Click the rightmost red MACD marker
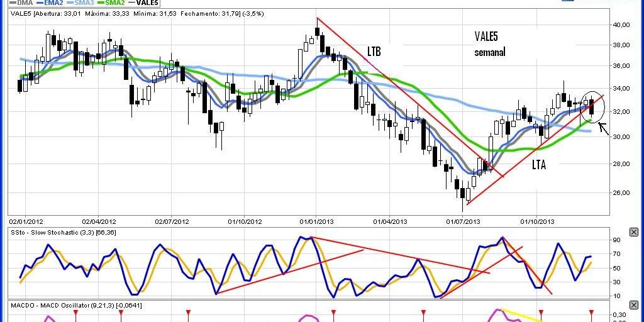Image resolution: width=644 pixels, height=322 pixels. (x=592, y=312)
